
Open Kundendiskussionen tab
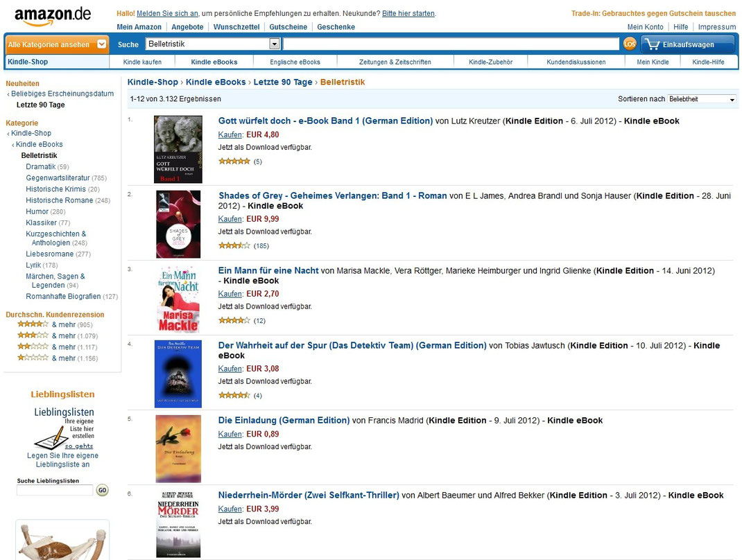(576, 62)
